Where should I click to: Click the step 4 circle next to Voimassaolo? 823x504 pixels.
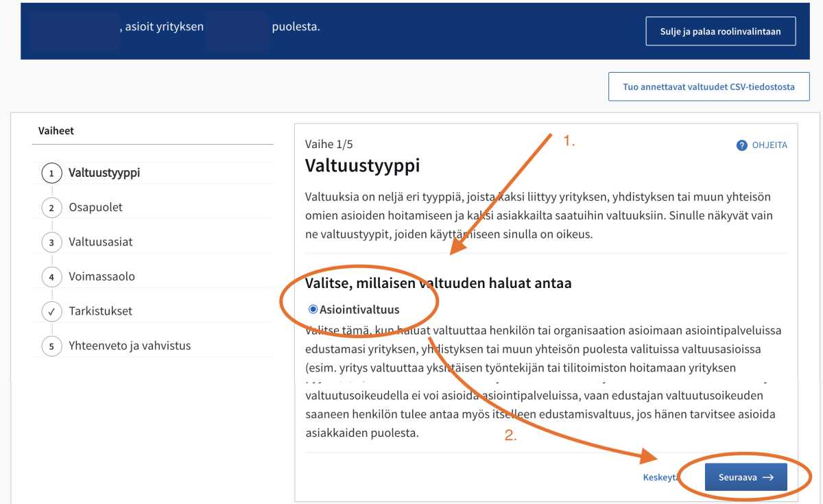pyautogui.click(x=51, y=277)
